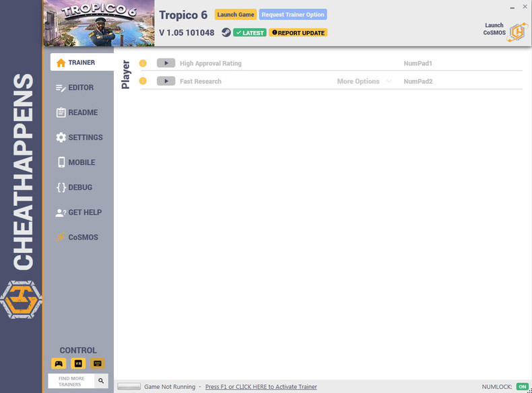Click the Launch Game button
532x393 pixels.
tap(236, 15)
